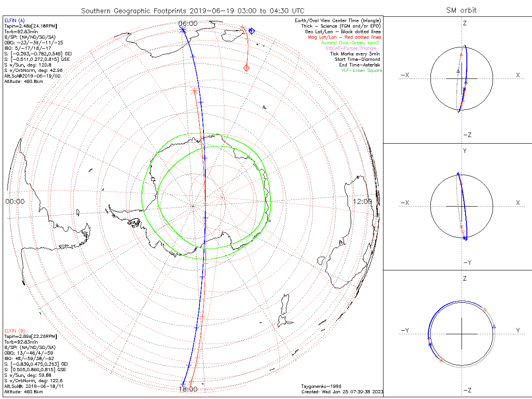The width and height of the screenshot is (532, 399).
Task: Click the 'Created: Wed Jan 25' timestamp
Action: 342,392
